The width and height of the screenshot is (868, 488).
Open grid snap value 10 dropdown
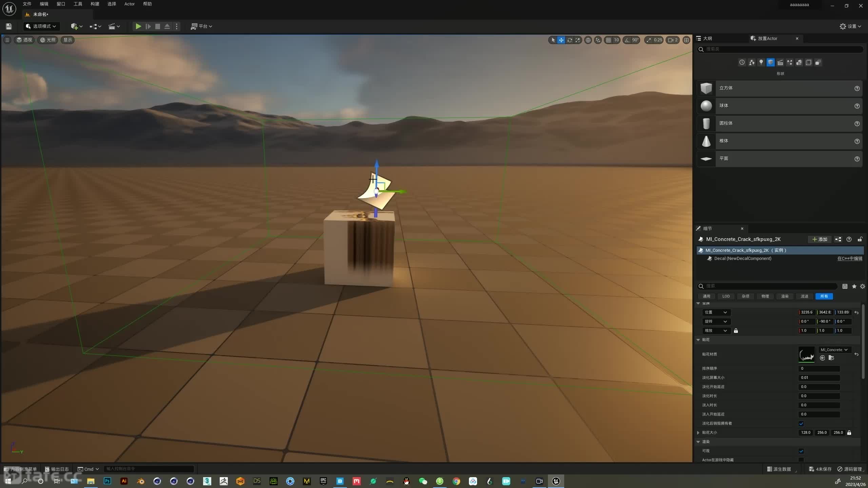(616, 40)
